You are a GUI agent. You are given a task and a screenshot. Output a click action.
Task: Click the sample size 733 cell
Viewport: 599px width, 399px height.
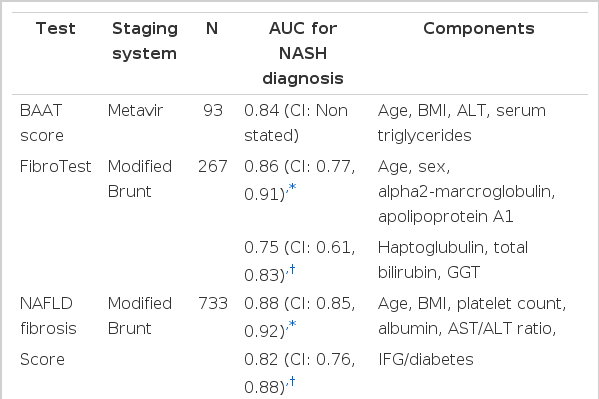tap(213, 303)
